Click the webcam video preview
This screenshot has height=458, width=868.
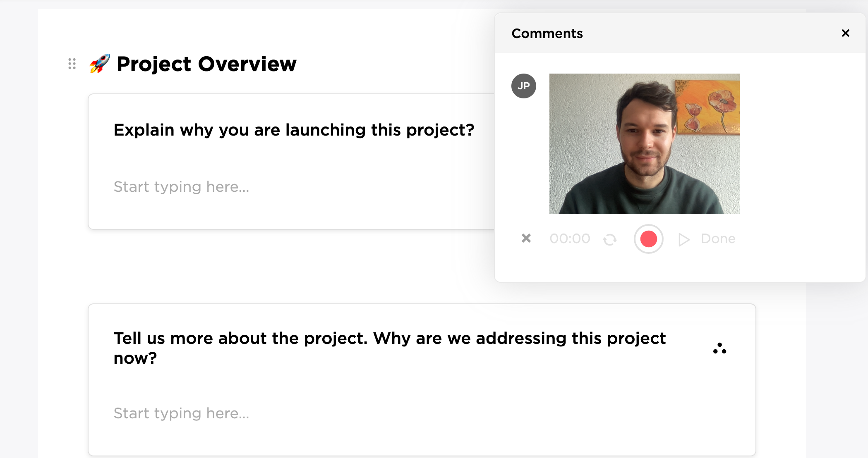coord(644,143)
